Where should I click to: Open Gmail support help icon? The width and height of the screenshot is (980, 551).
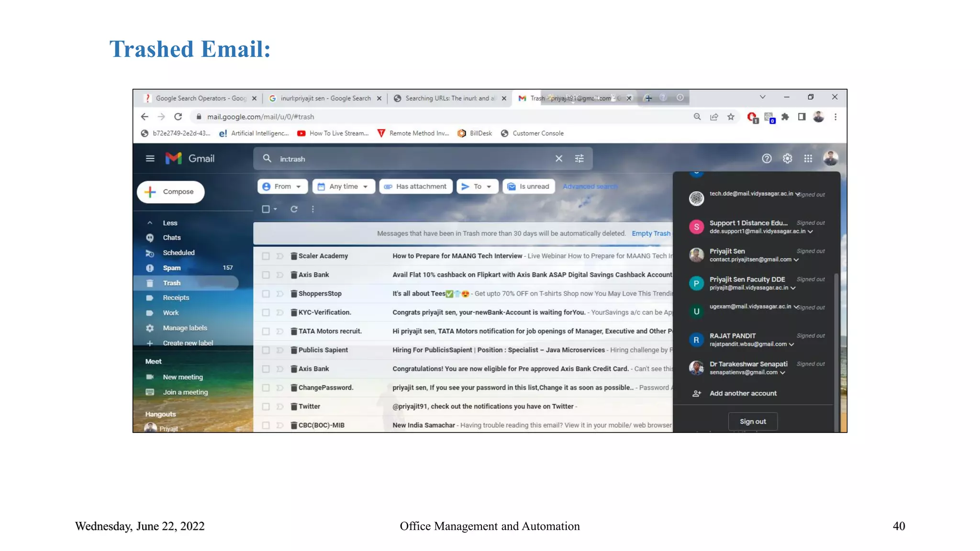[767, 158]
